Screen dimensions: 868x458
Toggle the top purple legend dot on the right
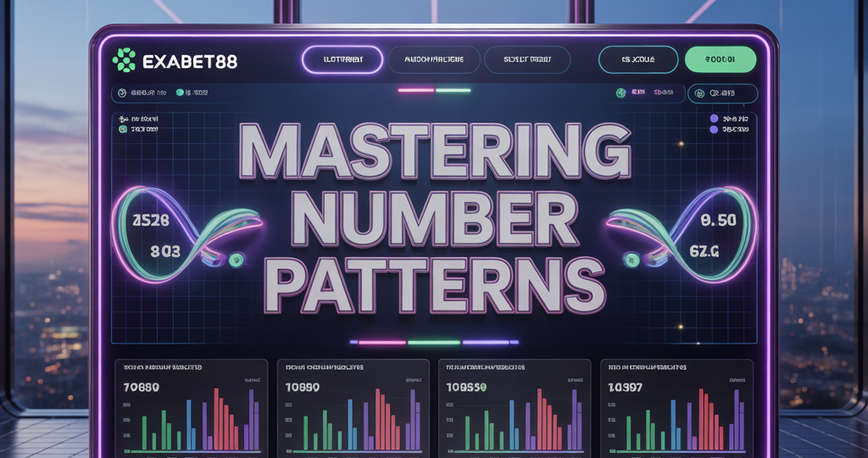714,119
